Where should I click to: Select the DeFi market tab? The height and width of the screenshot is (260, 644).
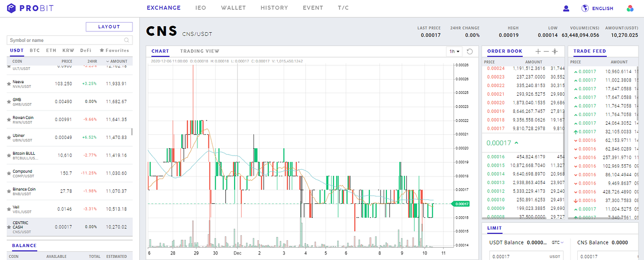point(86,50)
